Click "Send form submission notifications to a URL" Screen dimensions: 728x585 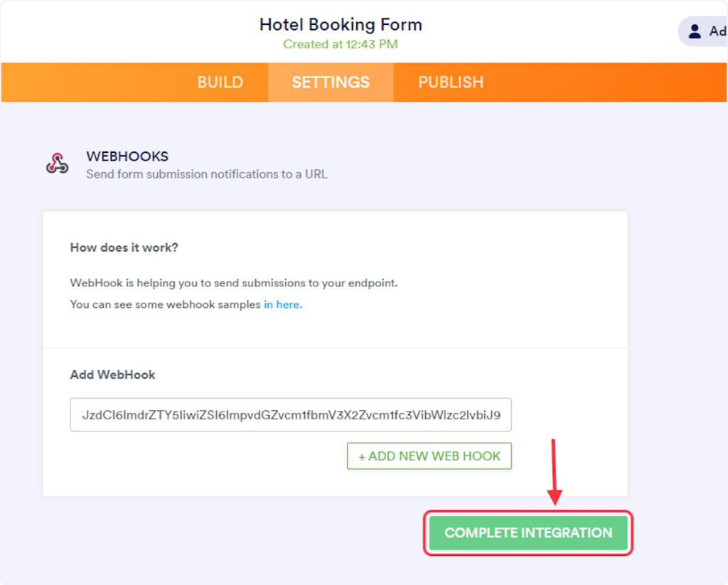pyautogui.click(x=207, y=174)
